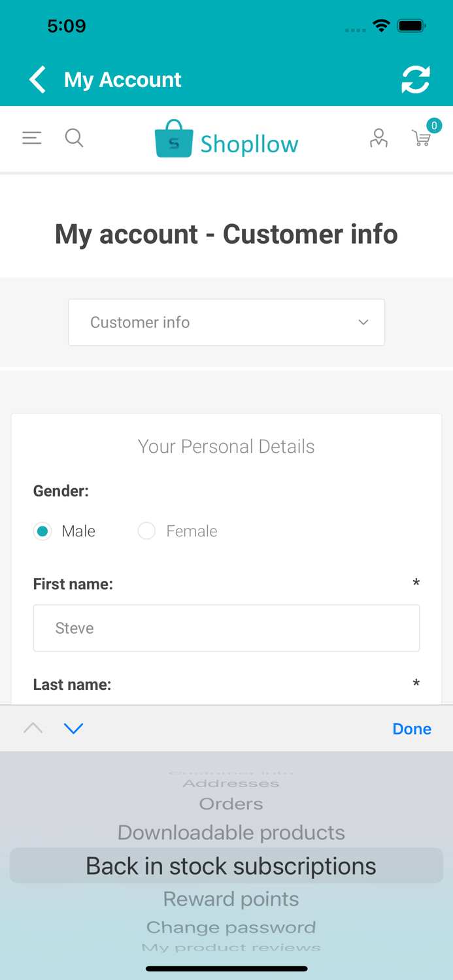Go to previous field with up arrow
Screen dimensions: 453x980
[x=33, y=728]
